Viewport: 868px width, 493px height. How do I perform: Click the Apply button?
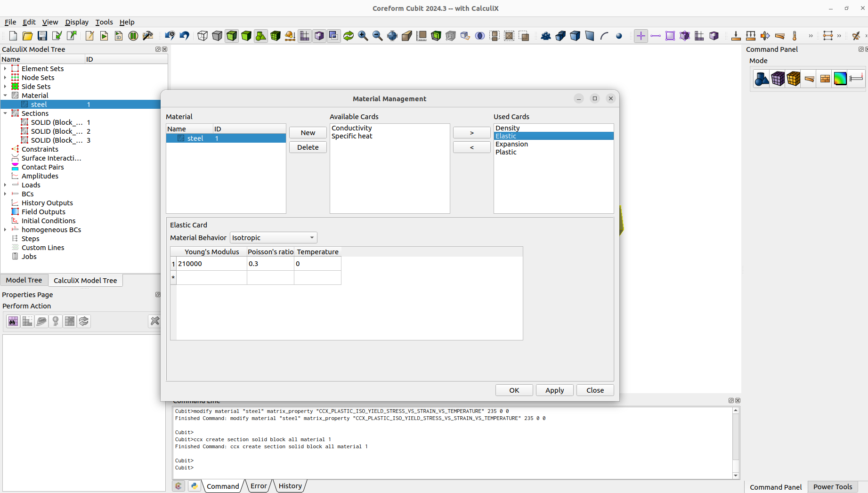tap(554, 390)
